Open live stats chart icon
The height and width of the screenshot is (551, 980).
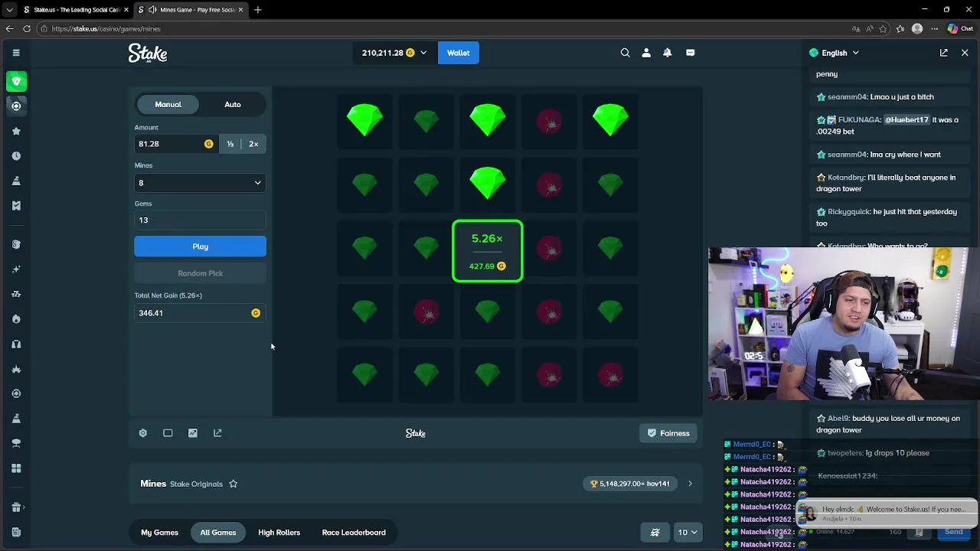point(193,433)
